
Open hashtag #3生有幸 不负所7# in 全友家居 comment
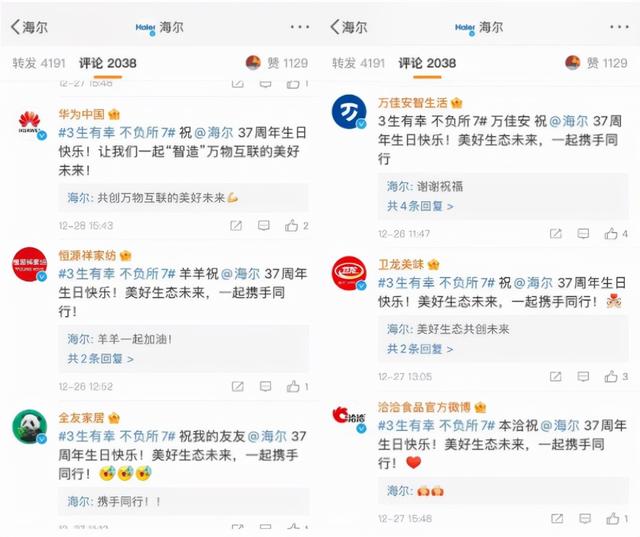point(117,436)
